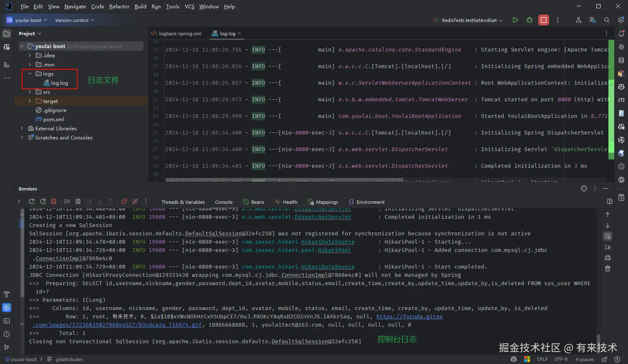Open the Maven tool window icon
The width and height of the screenshot is (628, 364).
click(x=621, y=100)
